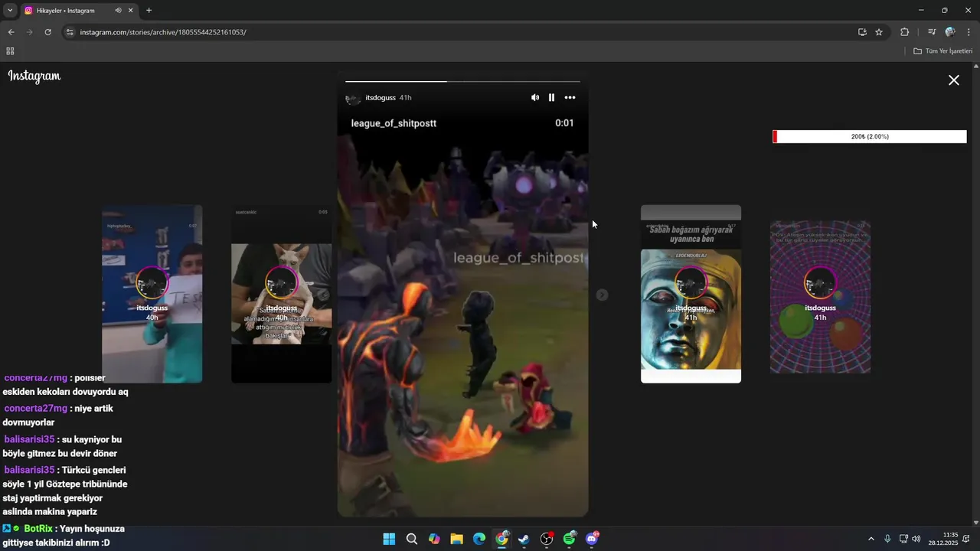
Task: Open OBS Studio from the taskbar
Action: click(x=547, y=539)
